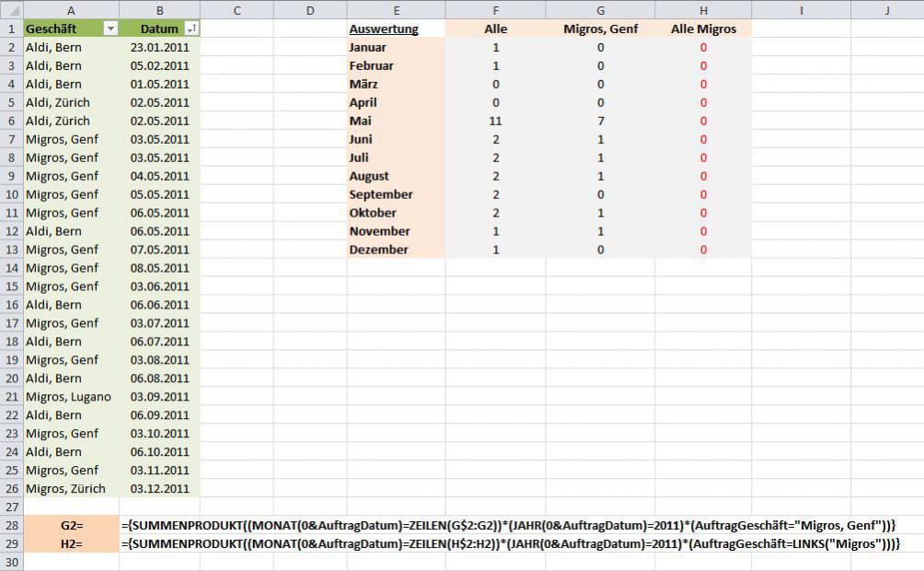Select row 13 header
Screen dimensions: 924x571
(12, 250)
